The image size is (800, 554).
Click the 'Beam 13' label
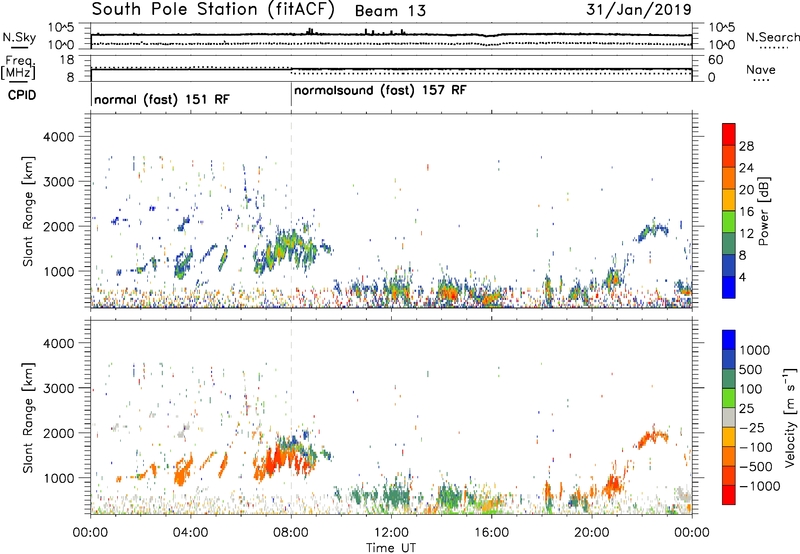pos(390,11)
